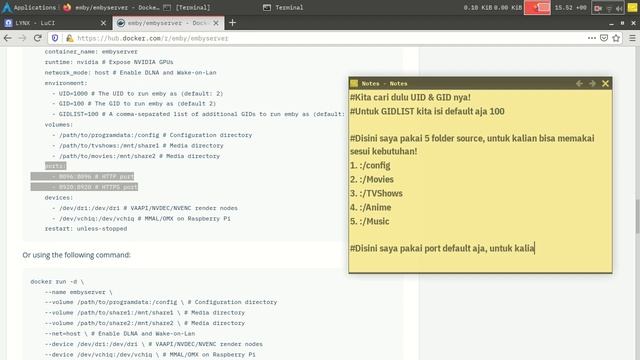This screenshot has width=640, height=360.
Task: Click the '/path/to/programdata:/config' volume line
Action: 152,135
